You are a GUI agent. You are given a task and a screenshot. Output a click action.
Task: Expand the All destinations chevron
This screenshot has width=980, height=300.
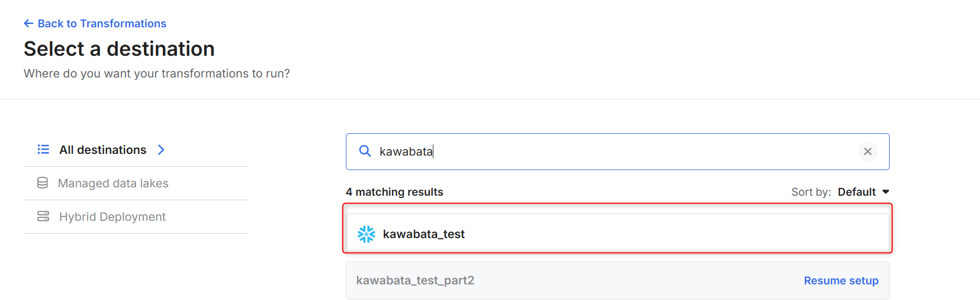click(161, 150)
